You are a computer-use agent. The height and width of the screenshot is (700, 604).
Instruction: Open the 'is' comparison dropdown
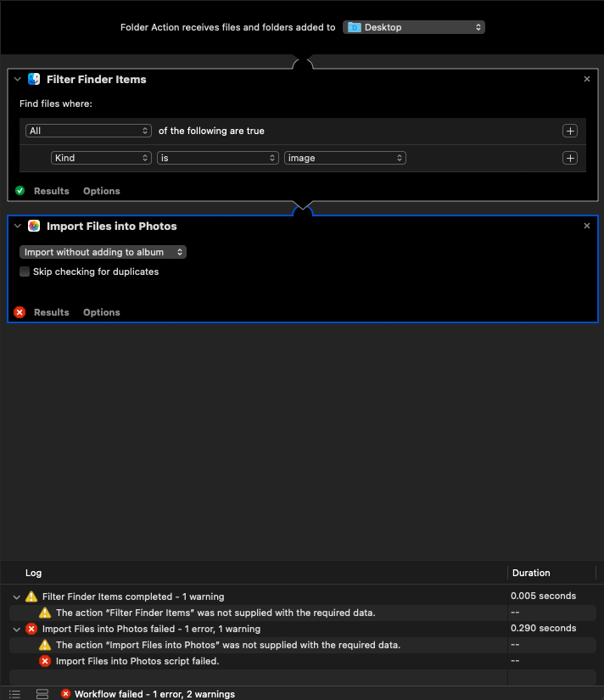point(218,158)
